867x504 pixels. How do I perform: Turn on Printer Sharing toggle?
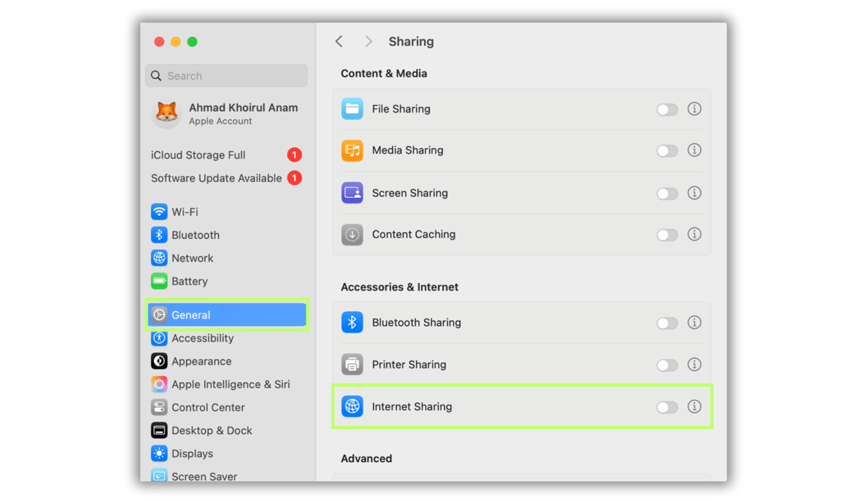point(668,365)
